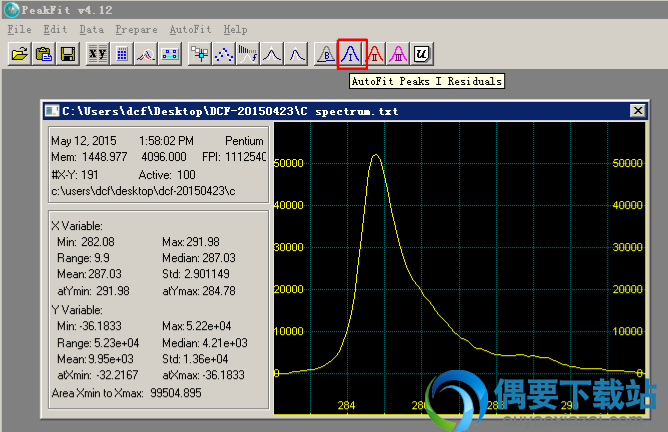Viewport: 668px width, 432px height.
Task: Click the 'Std: 2.901149' value
Action: pos(196,274)
